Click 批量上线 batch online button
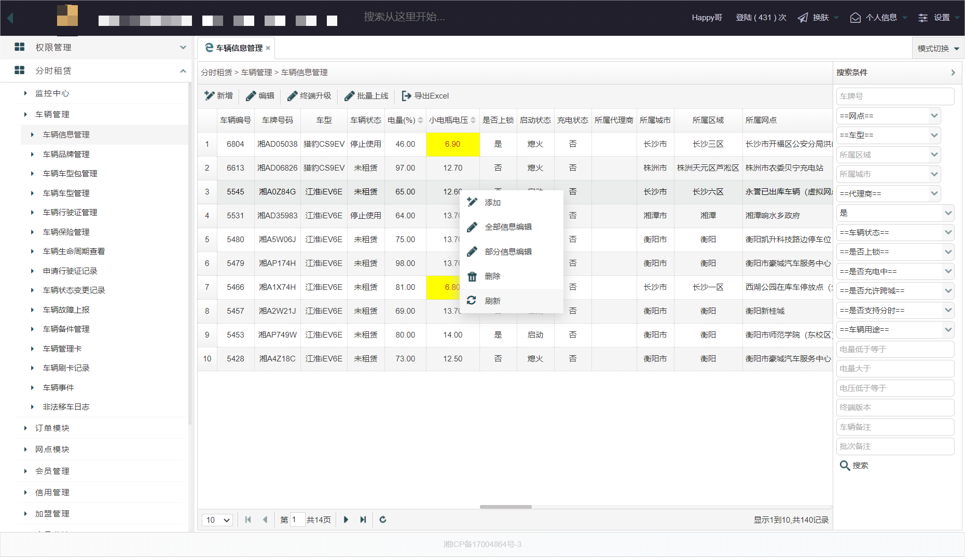965x560 pixels. tap(366, 96)
